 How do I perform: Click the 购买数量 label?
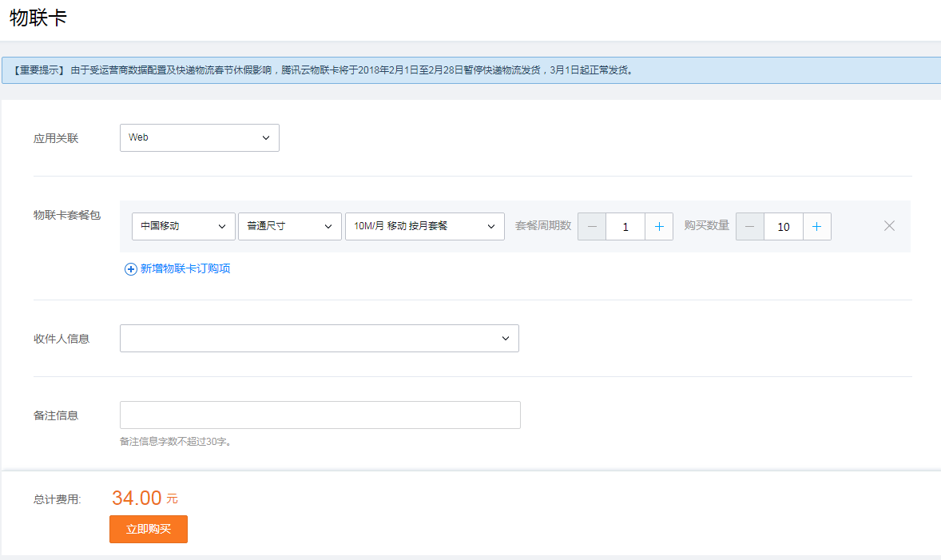[x=706, y=226]
